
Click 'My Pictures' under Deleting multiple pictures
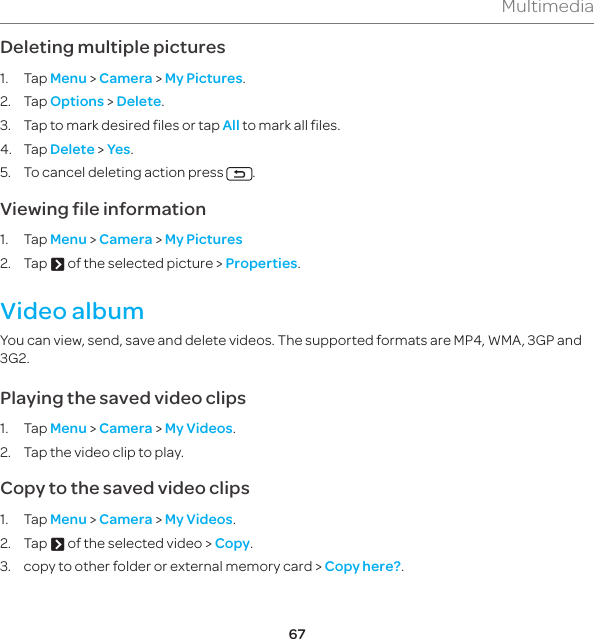point(204,79)
